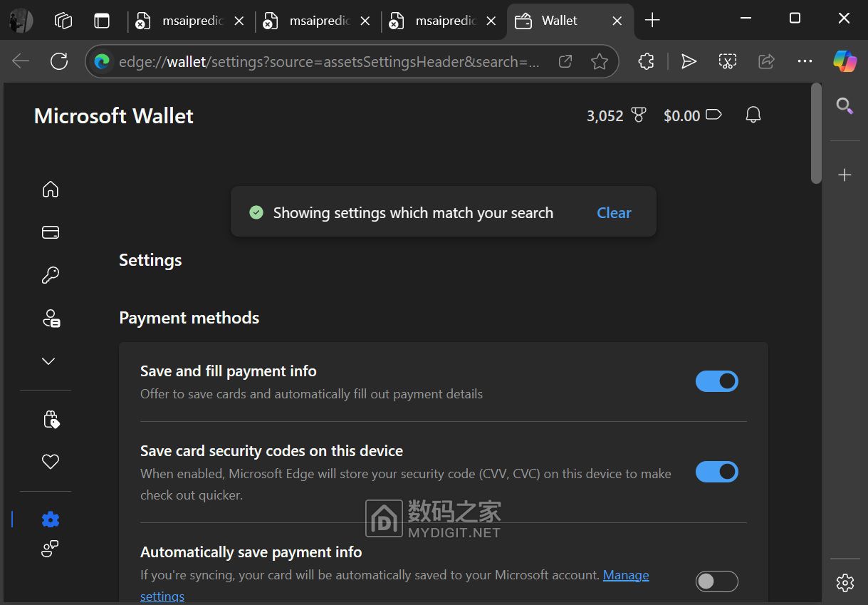Open the Extensions puzzle icon
868x605 pixels.
pyautogui.click(x=647, y=61)
